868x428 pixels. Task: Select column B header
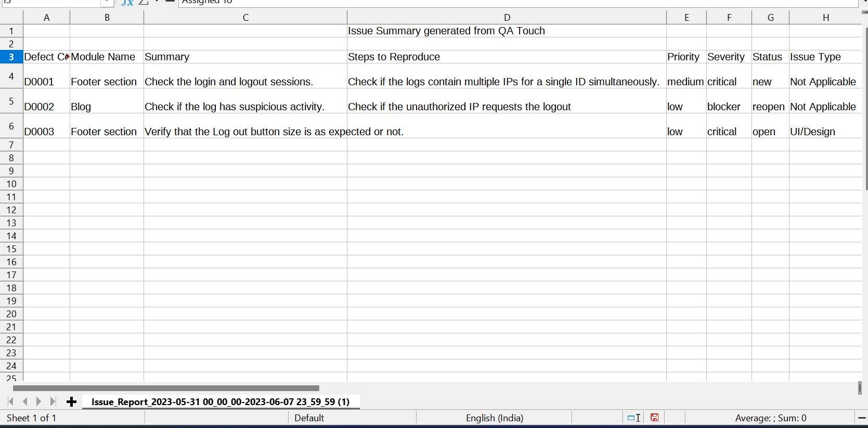coord(107,18)
